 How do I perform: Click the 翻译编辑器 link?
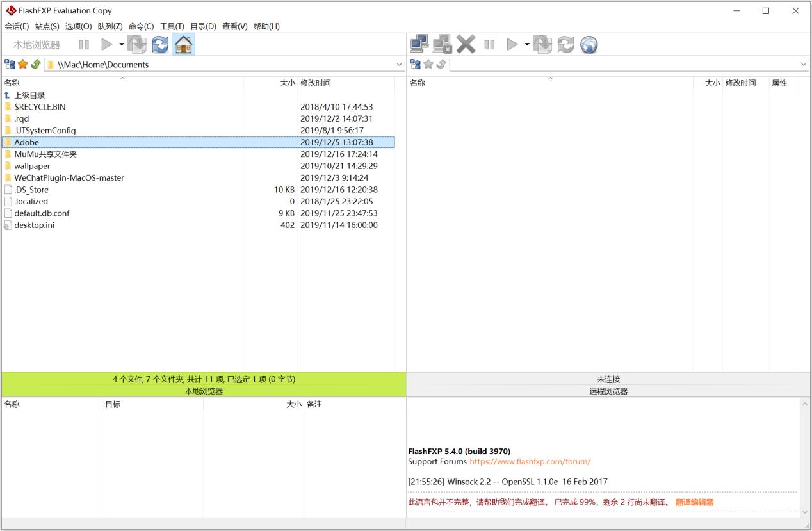coord(694,502)
